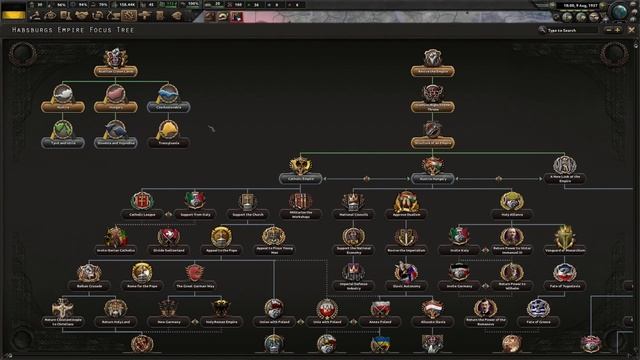This screenshot has height=360, width=640.
Task: Select the National Councils focus
Action: (353, 206)
